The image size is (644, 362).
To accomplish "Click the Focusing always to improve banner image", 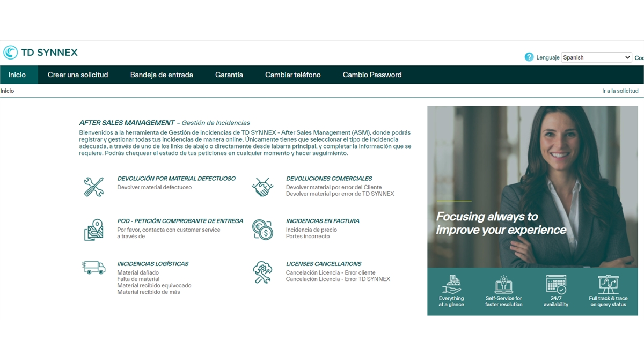I will 532,210.
